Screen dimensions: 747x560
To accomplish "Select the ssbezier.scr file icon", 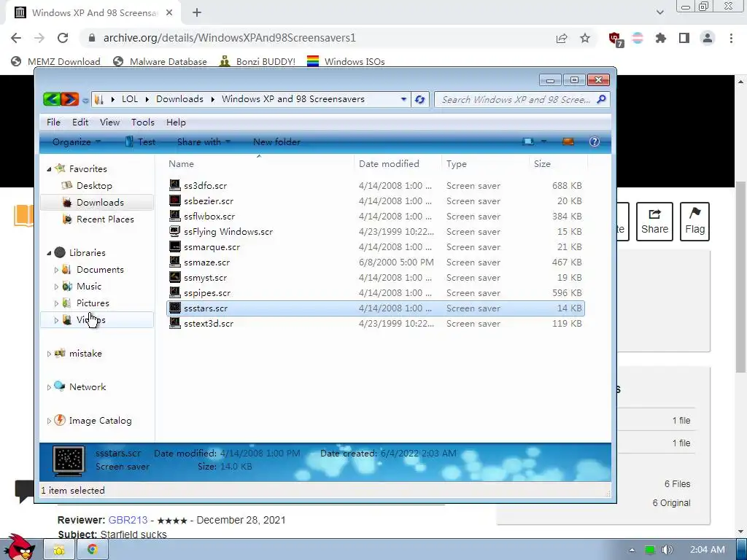I will tap(175, 201).
